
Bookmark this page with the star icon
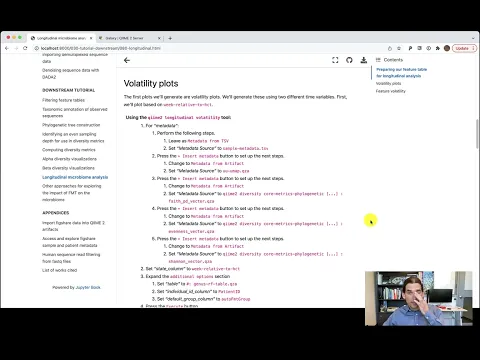pos(399,48)
